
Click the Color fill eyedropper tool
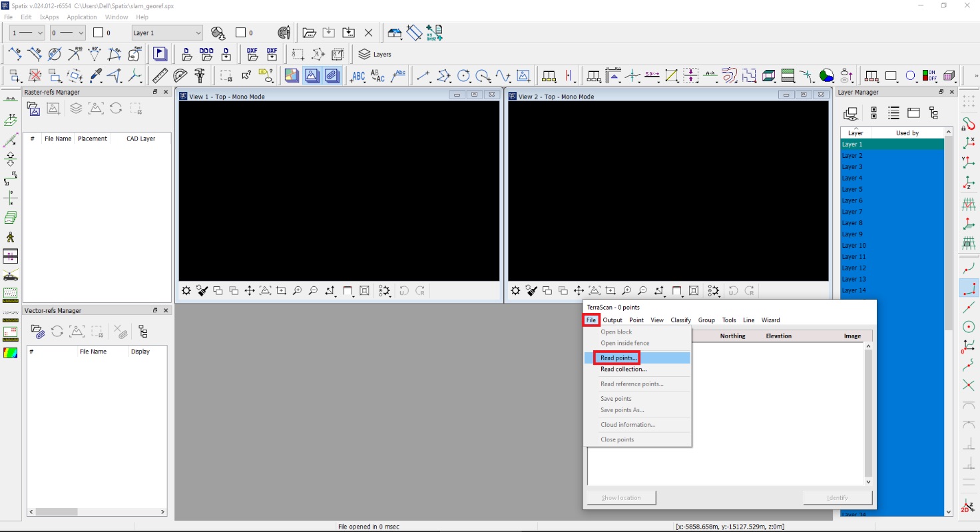(x=94, y=75)
